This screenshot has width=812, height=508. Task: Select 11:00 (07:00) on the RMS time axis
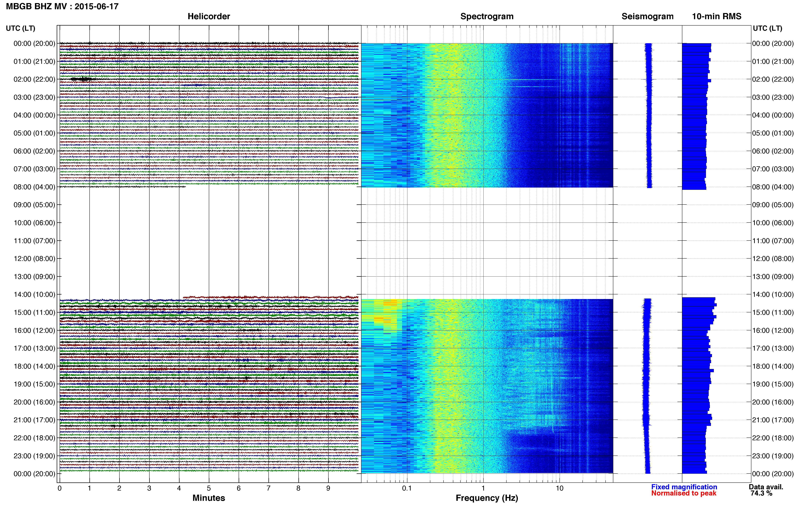[773, 241]
